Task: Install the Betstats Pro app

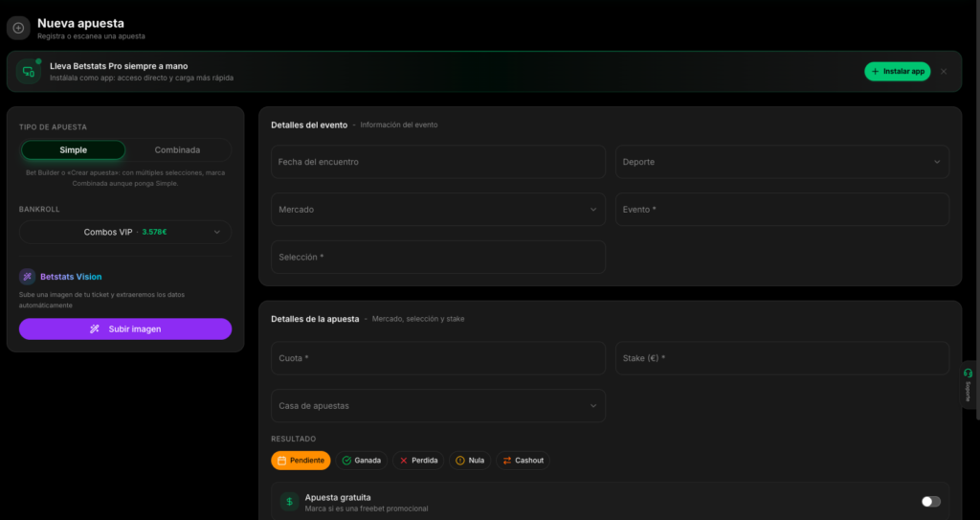Action: pyautogui.click(x=897, y=71)
